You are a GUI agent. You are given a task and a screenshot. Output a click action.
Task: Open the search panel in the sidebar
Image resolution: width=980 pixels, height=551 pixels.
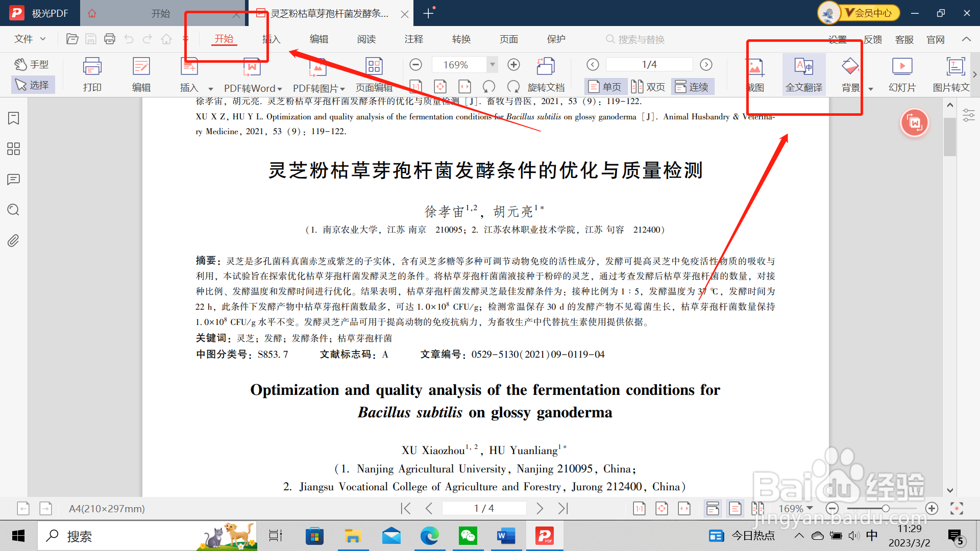(13, 210)
